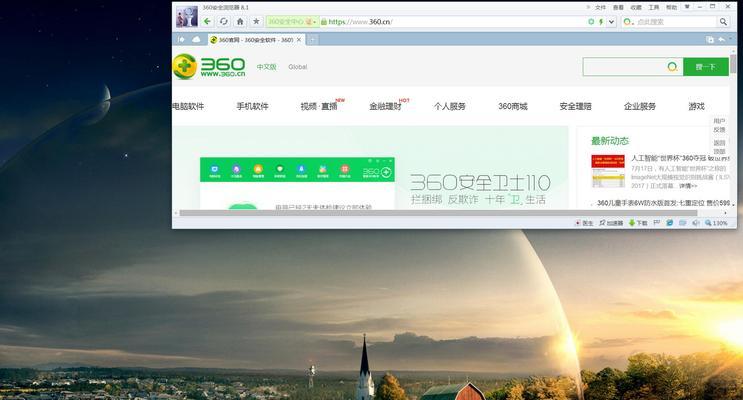
Task: Close the 360官网 tab
Action: (x=299, y=40)
